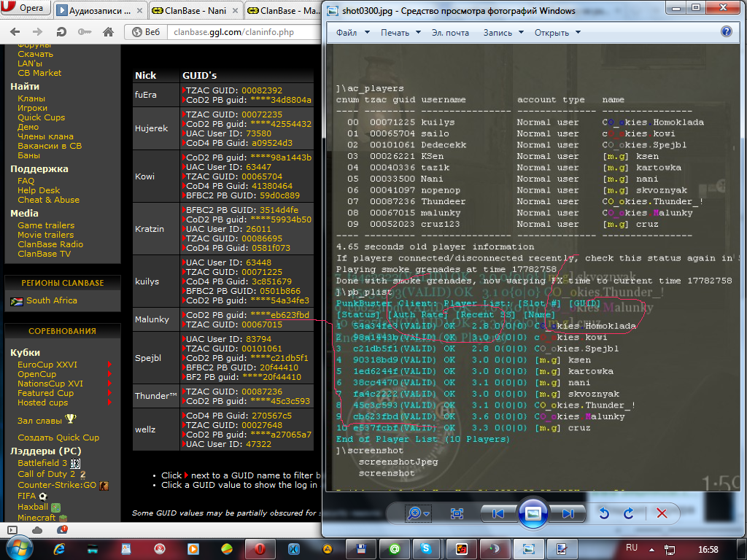Rotate the photo counterclockwise
This screenshot has width=747, height=560.
[604, 513]
